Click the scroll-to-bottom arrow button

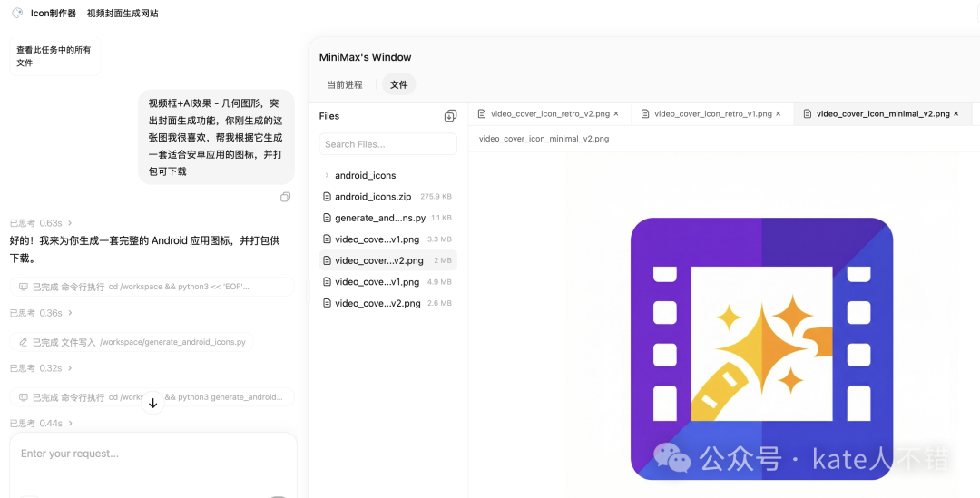coord(152,403)
